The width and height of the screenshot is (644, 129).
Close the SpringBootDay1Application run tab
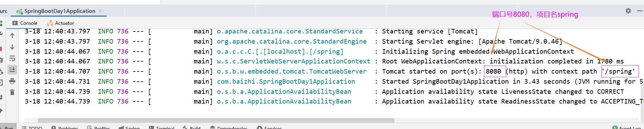tap(100, 11)
